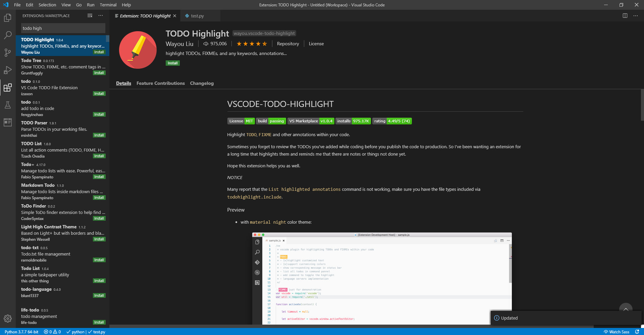Click the installs 975.17K badge

click(x=353, y=121)
